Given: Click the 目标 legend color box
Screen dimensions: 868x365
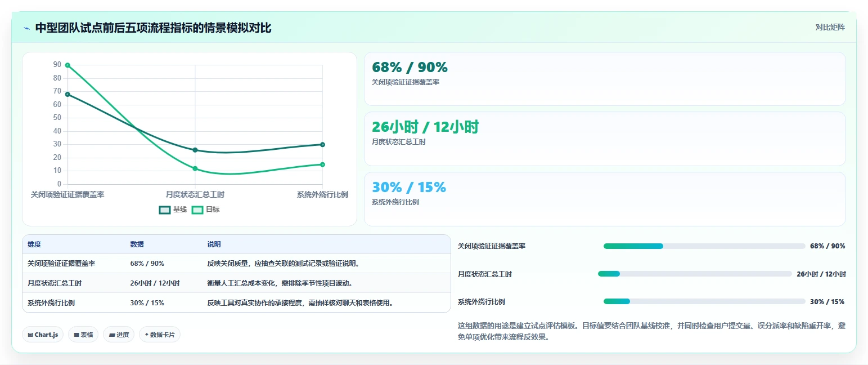Looking at the screenshot, I should (x=197, y=210).
